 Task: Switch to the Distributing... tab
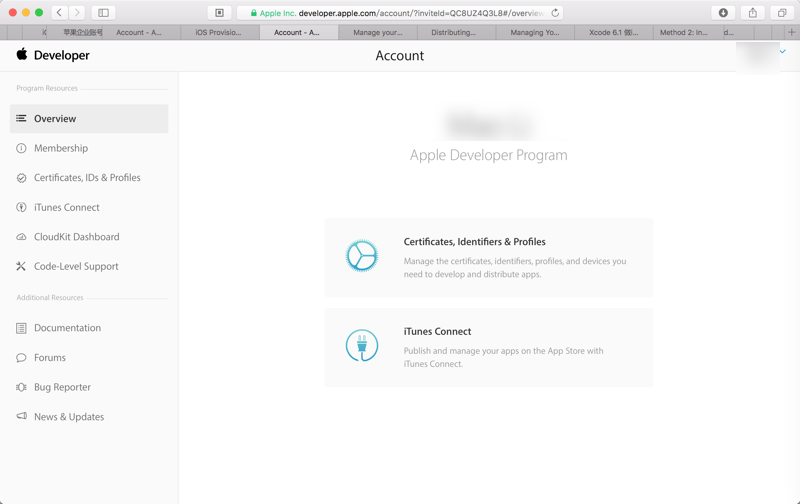[x=457, y=32]
